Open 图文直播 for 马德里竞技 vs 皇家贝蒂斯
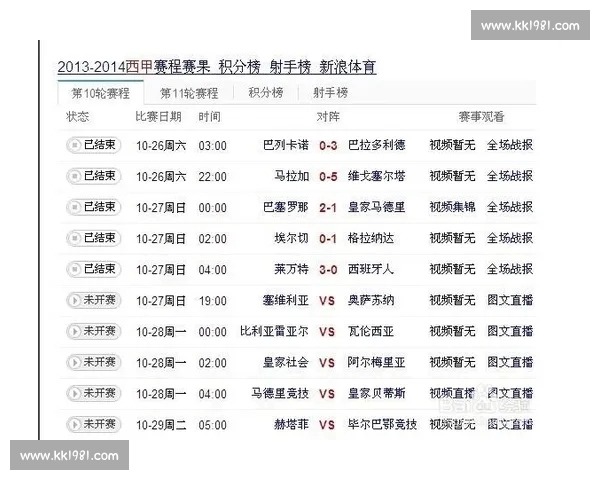 point(510,393)
